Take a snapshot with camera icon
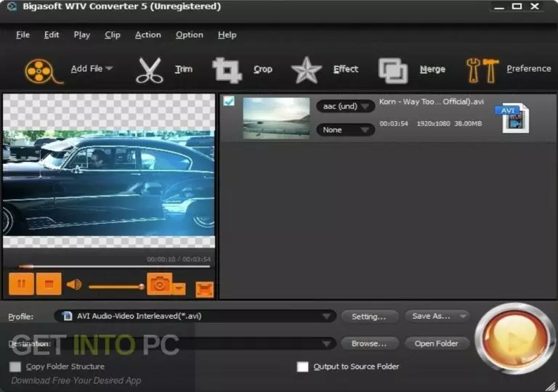558x392 pixels. point(159,284)
